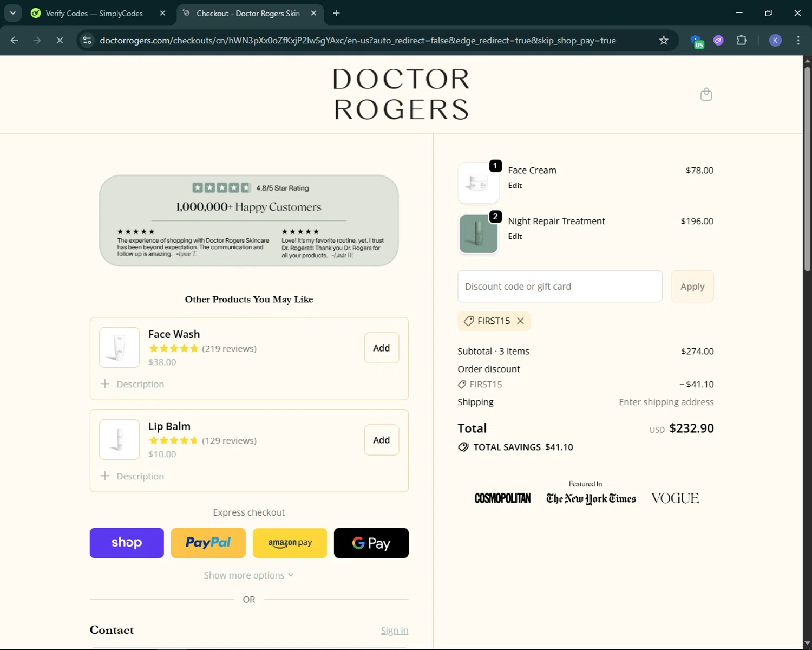Stop loading the page
This screenshot has height=650, width=812.
[x=60, y=41]
